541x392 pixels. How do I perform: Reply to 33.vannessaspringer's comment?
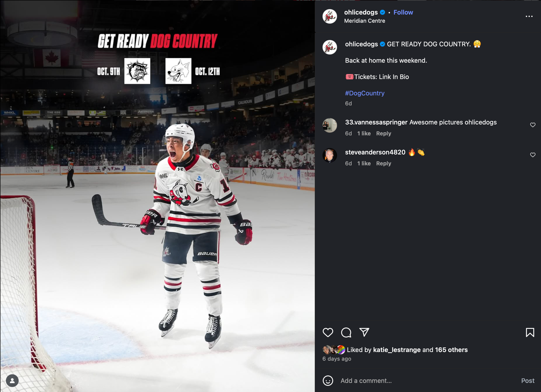[x=384, y=133]
